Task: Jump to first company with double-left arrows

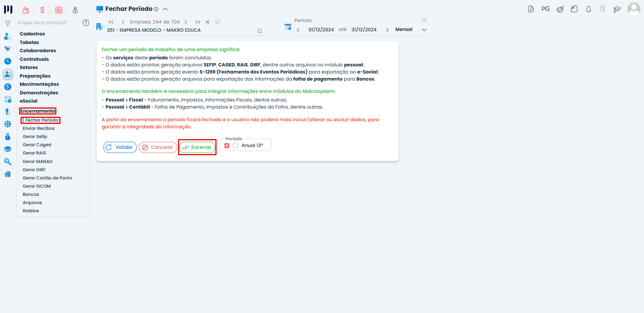Action: (x=111, y=22)
